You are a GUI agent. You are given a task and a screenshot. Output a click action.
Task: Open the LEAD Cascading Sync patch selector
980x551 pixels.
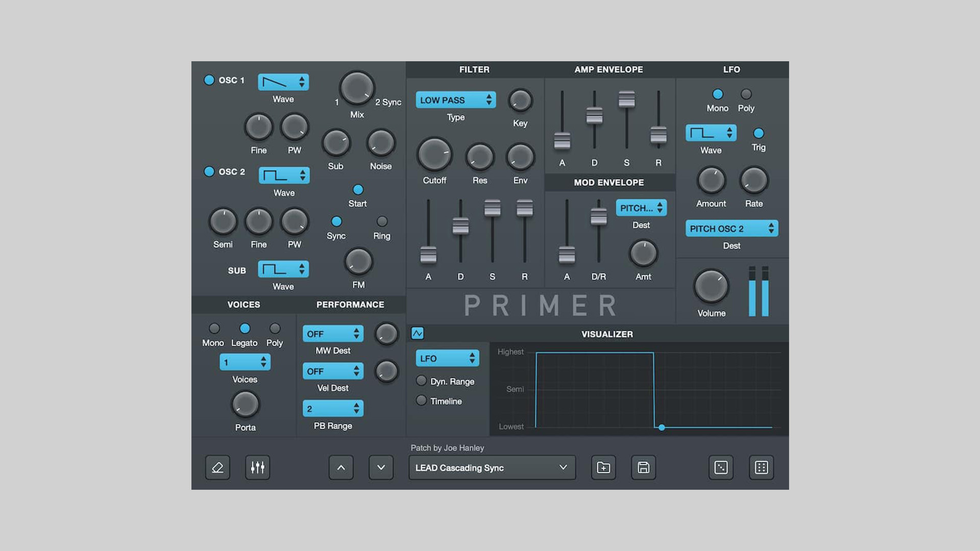[x=492, y=467]
